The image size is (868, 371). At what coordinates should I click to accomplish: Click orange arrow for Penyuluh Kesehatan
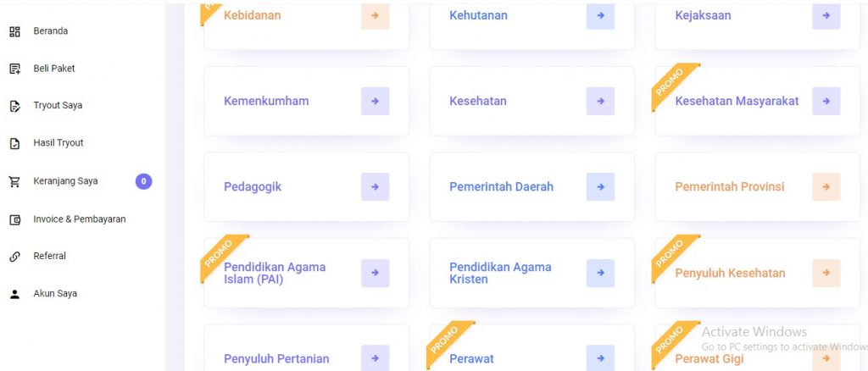tap(826, 273)
